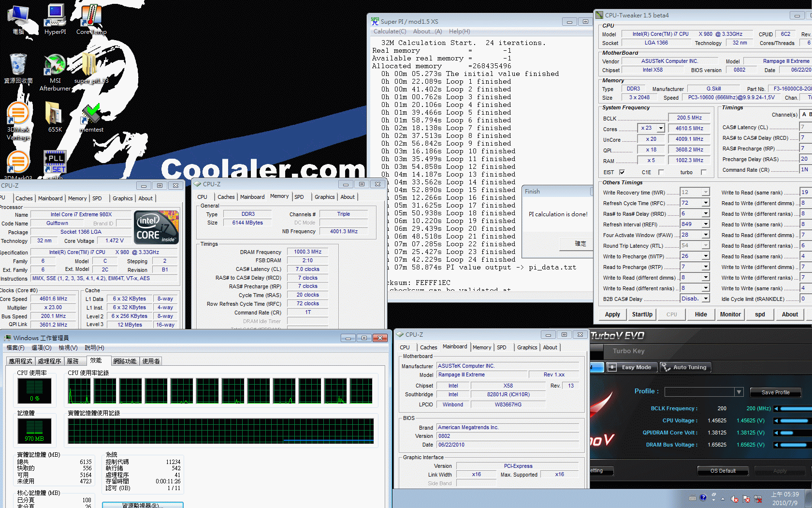
Task: Open 資源監視器(R) button in Task Manager
Action: (143, 505)
